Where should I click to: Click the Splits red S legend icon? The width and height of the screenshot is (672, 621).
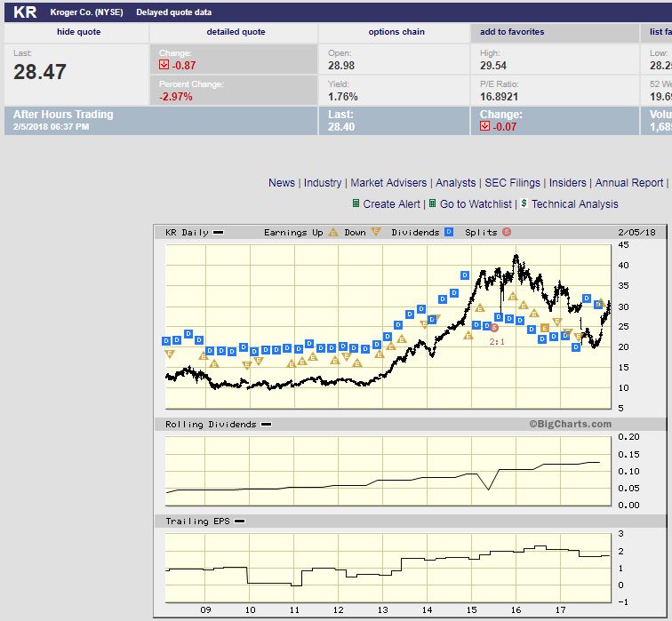507,232
